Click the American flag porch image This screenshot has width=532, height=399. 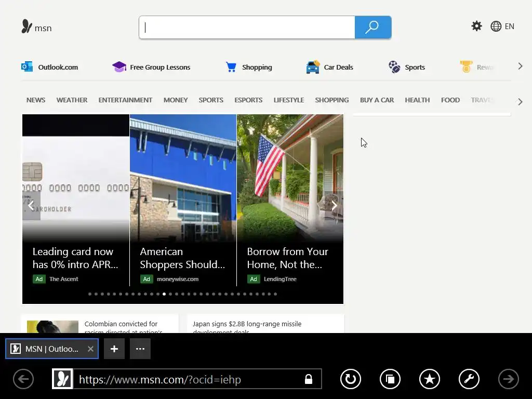(290, 178)
